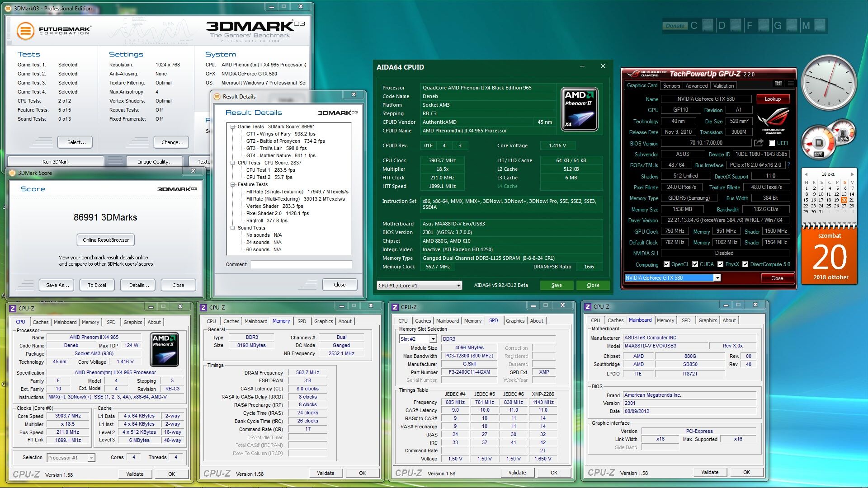This screenshot has width=868, height=488.
Task: Toggle the DirectCompute 5.0 checkbox
Action: coord(745,264)
